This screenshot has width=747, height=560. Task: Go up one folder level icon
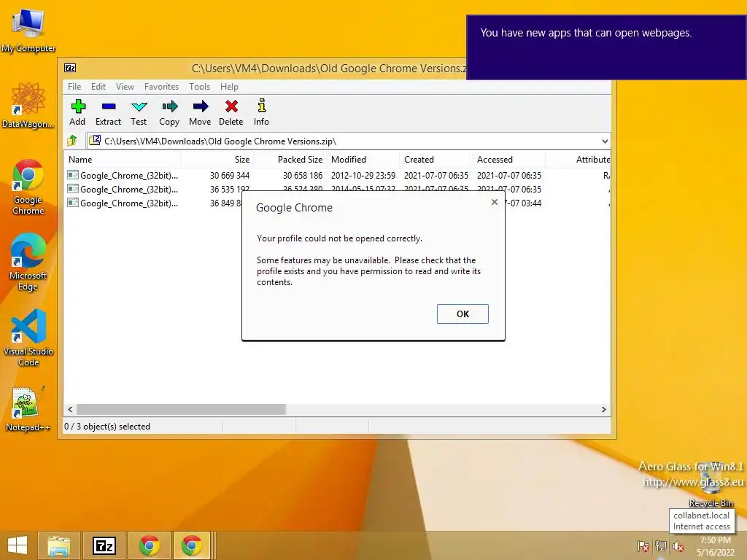[x=72, y=141]
